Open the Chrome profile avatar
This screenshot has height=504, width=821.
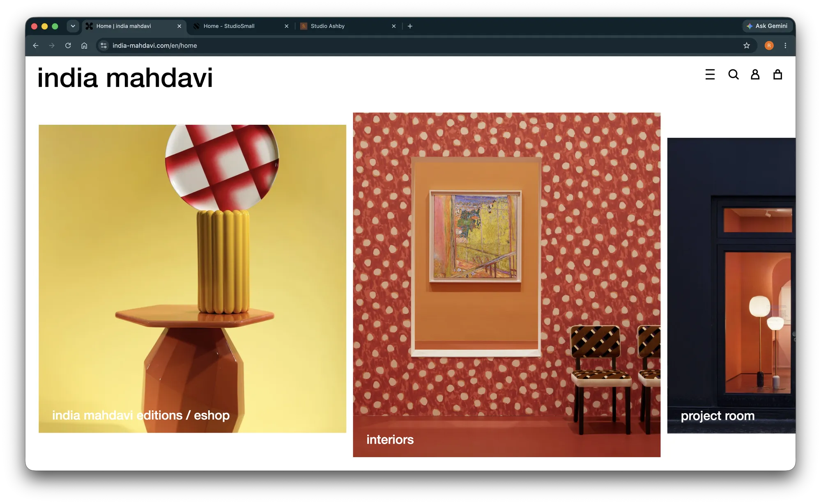pyautogui.click(x=769, y=46)
